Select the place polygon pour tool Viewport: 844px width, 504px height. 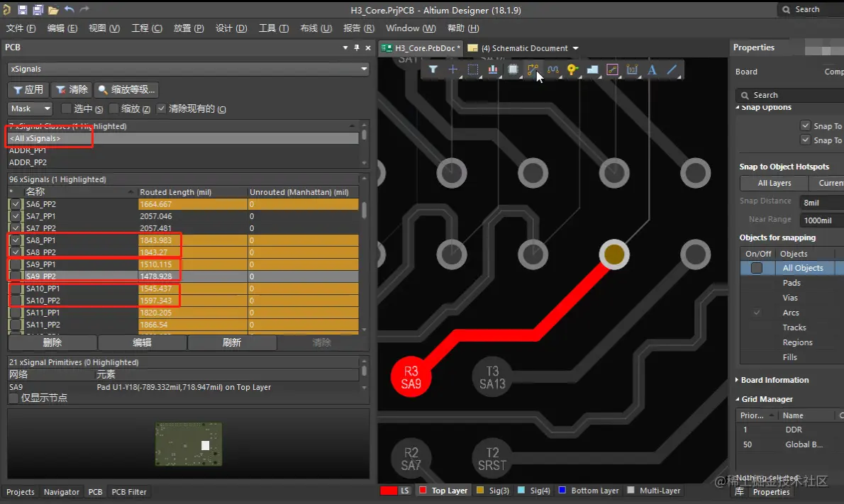point(593,69)
